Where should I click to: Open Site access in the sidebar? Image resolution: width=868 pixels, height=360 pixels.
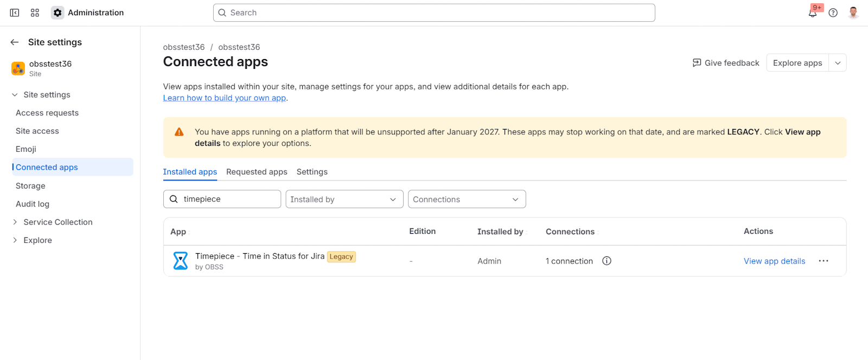coord(37,131)
